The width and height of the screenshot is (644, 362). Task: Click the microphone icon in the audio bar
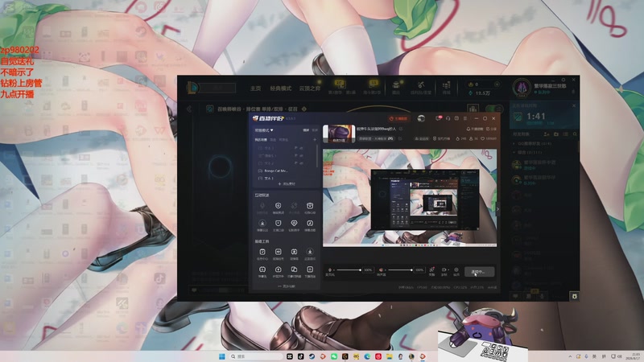(x=330, y=270)
